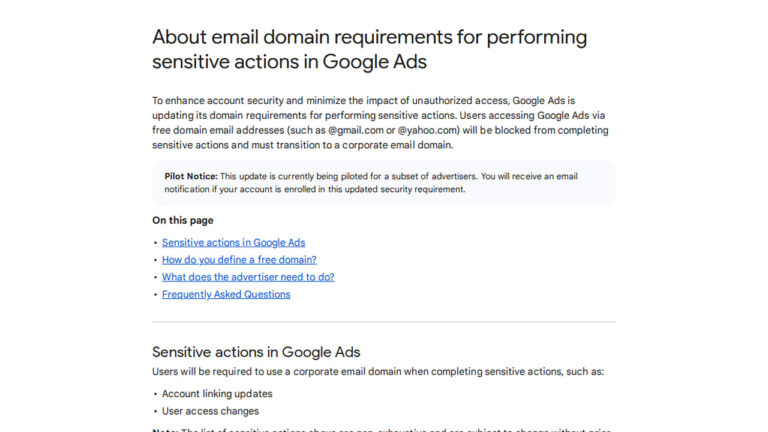This screenshot has width=768, height=432.
Task: Click the sentence 'Users will be required to use a corporate email domain'
Action: pyautogui.click(x=378, y=372)
